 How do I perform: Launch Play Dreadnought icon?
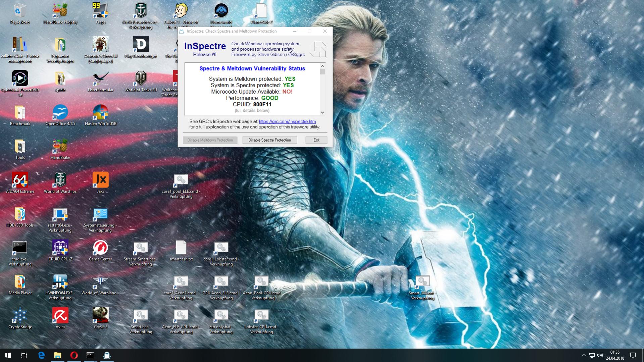[141, 48]
